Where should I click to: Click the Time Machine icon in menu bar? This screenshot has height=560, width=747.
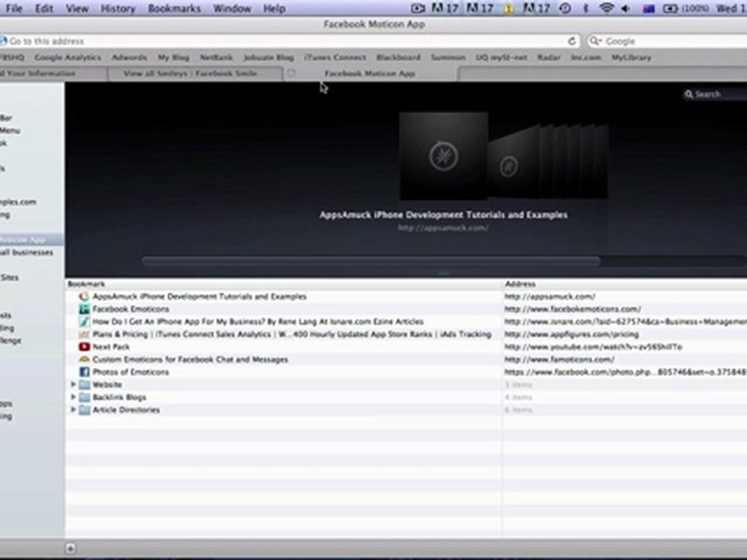[565, 9]
